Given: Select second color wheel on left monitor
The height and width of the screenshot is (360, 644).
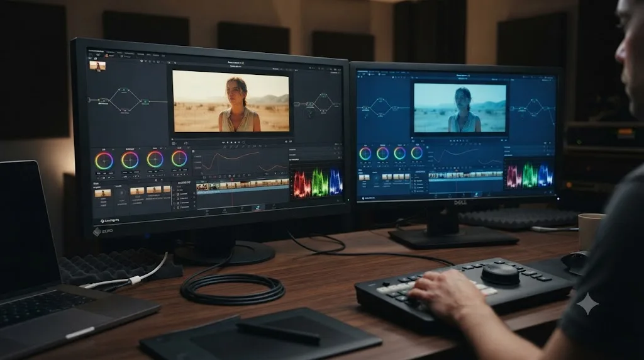Looking at the screenshot, I should 130,160.
